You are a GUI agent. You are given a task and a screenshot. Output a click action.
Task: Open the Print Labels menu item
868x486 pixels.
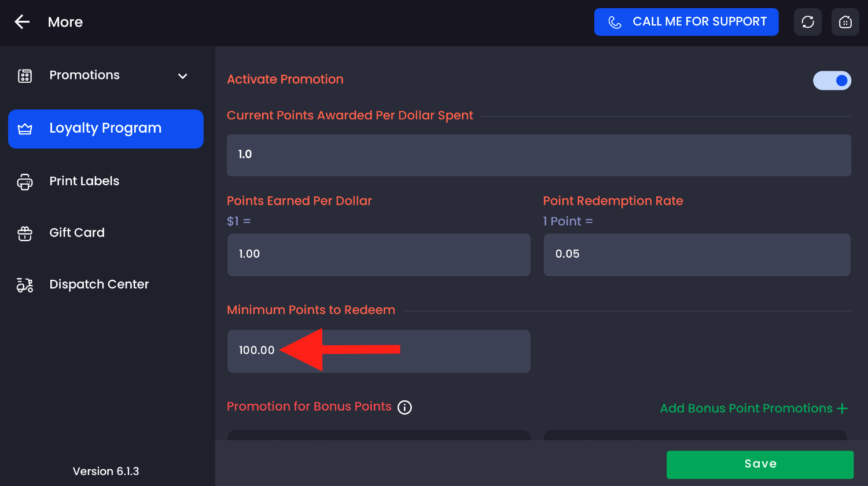coord(84,181)
